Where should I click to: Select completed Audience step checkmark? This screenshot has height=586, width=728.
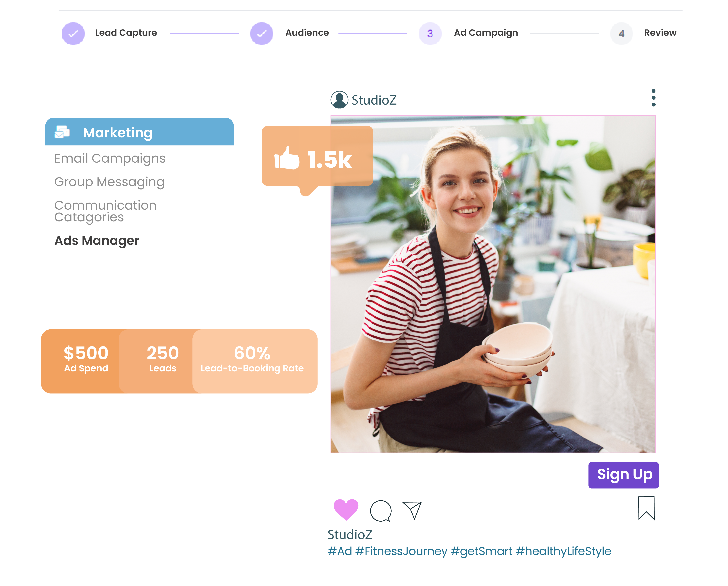click(261, 33)
